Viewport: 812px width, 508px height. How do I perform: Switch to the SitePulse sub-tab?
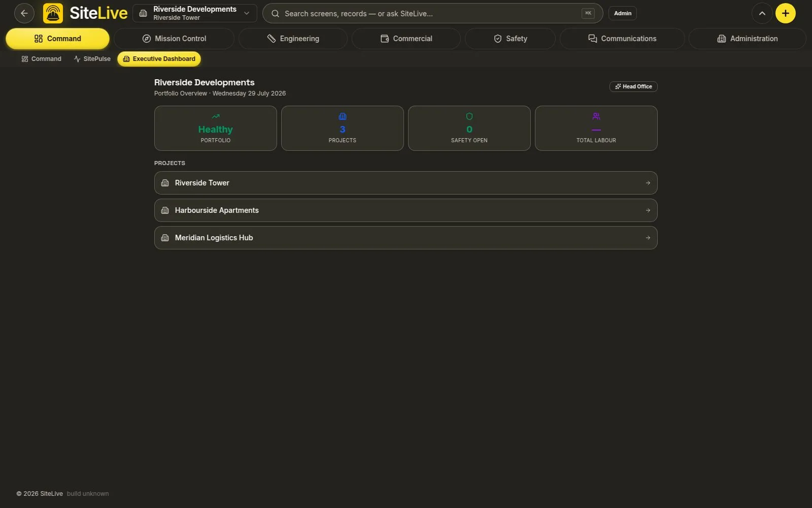point(92,59)
